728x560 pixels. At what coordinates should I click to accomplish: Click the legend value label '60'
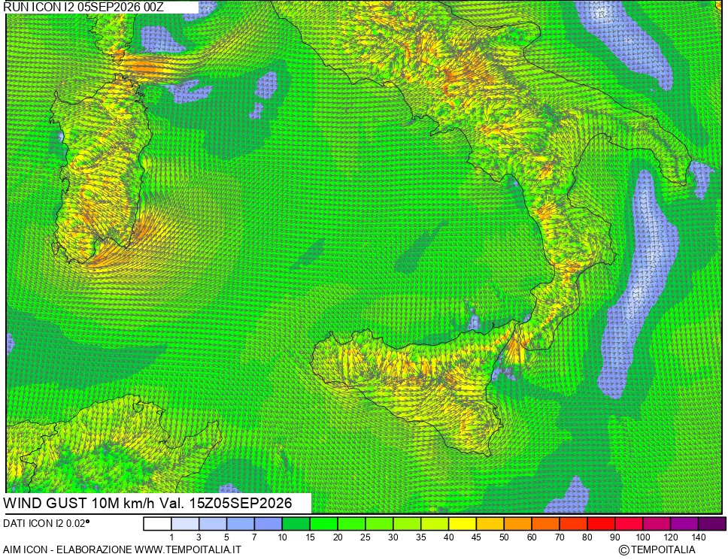[532, 537]
